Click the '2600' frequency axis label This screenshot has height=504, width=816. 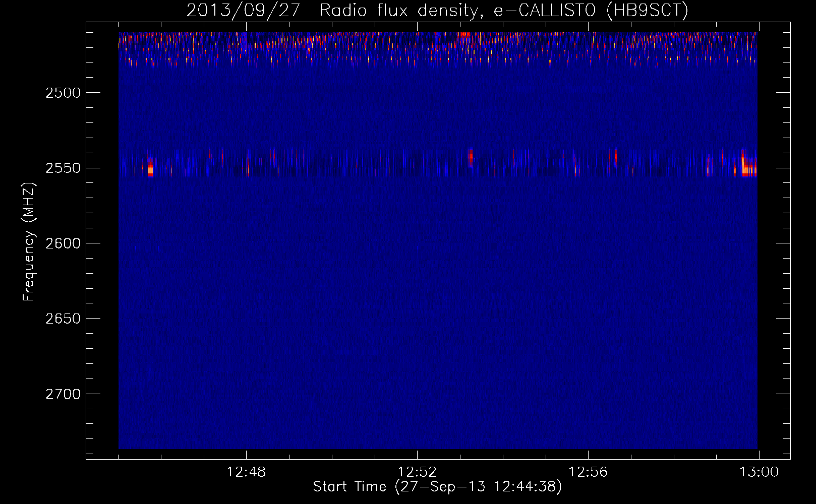63,244
